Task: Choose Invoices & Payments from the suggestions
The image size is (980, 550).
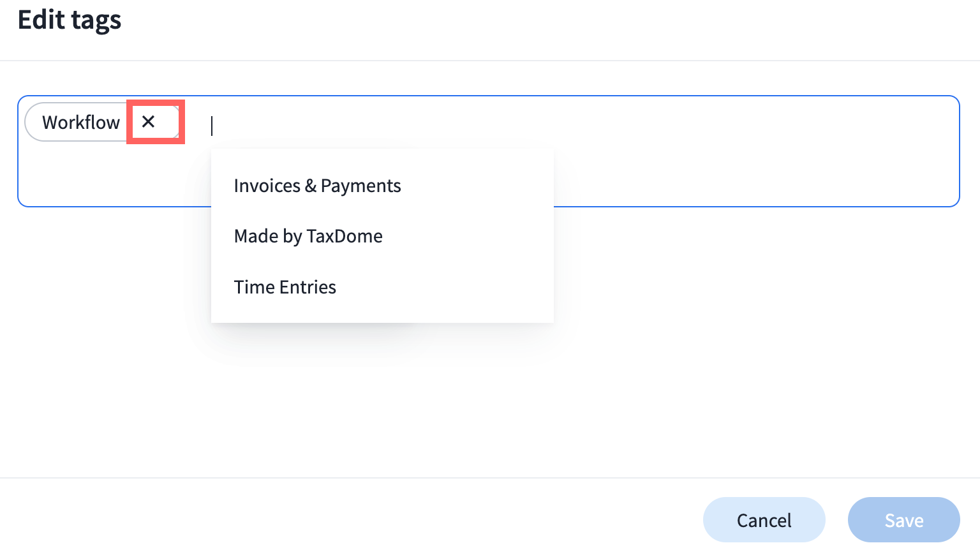Action: pyautogui.click(x=317, y=186)
